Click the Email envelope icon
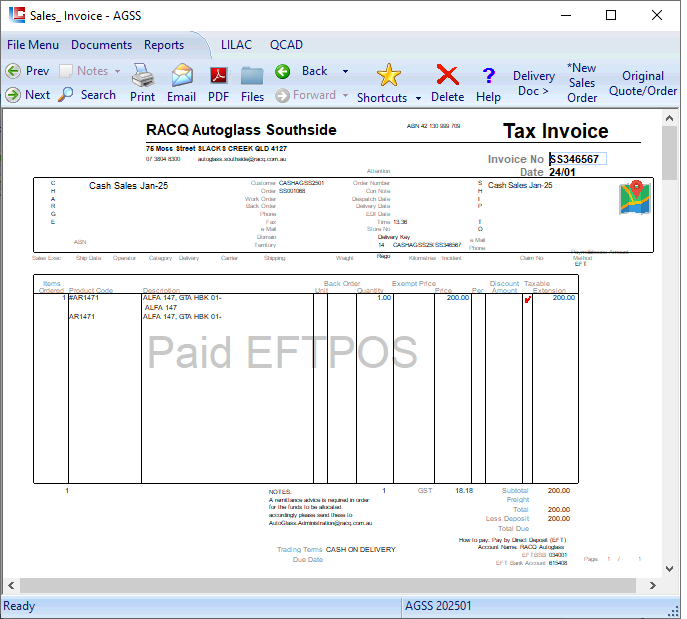The height and width of the screenshot is (619, 687). [182, 75]
